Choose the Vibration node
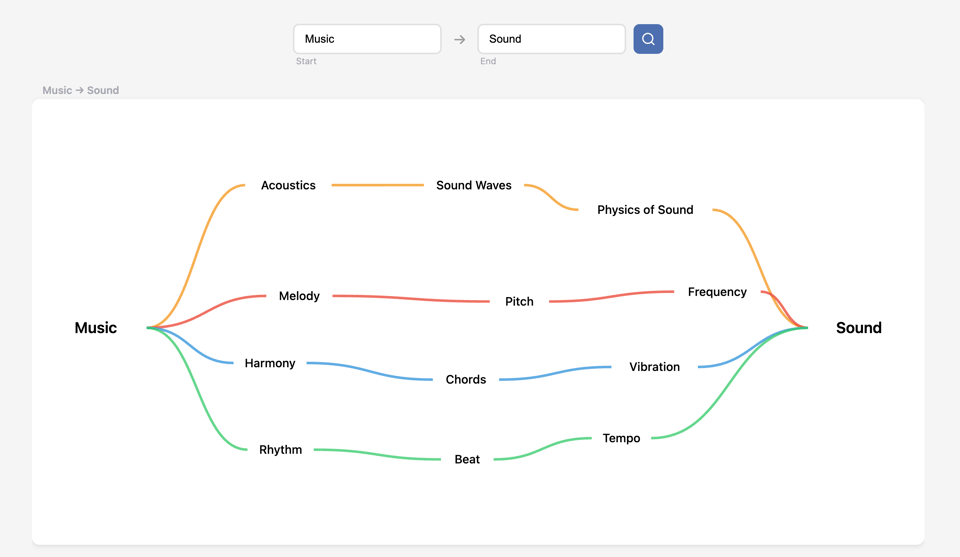Image resolution: width=960 pixels, height=557 pixels. pos(654,367)
